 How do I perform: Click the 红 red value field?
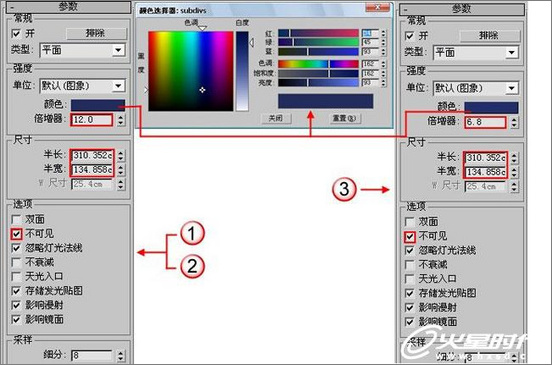pos(370,33)
